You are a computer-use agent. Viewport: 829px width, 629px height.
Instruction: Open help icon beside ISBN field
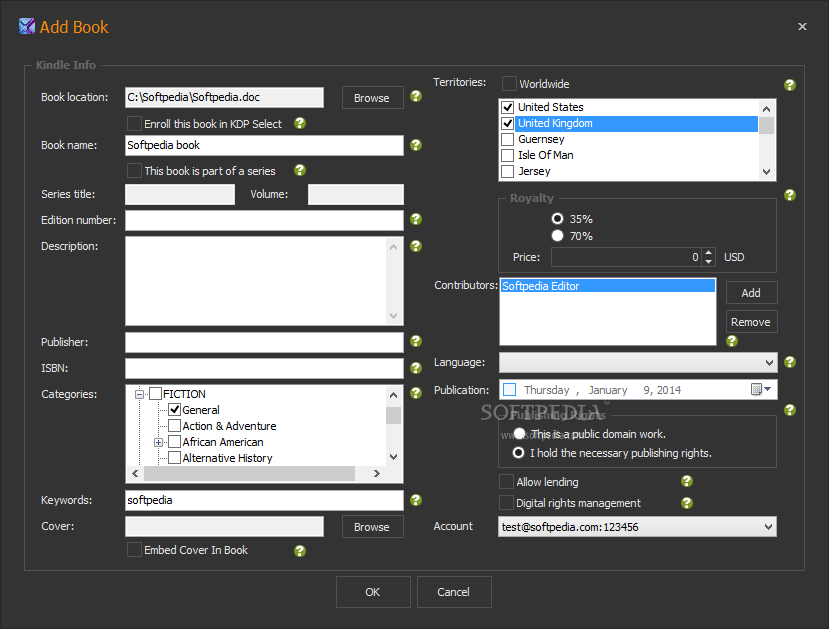click(416, 367)
